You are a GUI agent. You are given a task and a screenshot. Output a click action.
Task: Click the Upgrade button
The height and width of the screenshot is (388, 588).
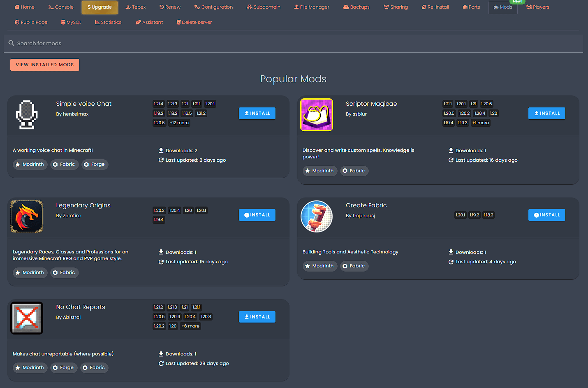tap(100, 7)
